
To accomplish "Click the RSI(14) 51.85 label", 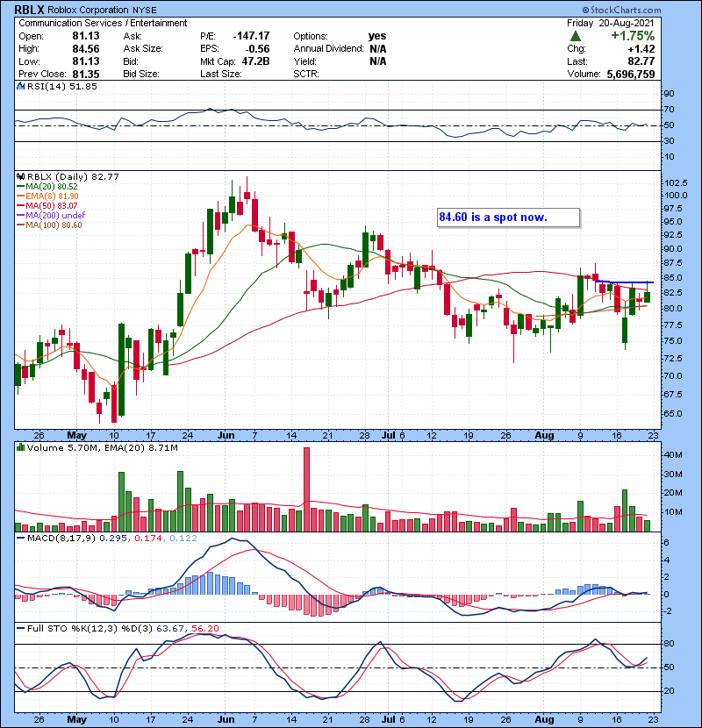I will pyautogui.click(x=61, y=86).
